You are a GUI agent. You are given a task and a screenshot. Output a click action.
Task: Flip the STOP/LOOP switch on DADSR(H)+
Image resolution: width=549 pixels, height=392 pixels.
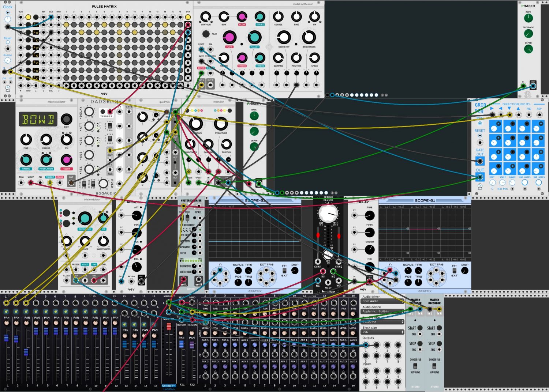pyautogui.click(x=110, y=139)
